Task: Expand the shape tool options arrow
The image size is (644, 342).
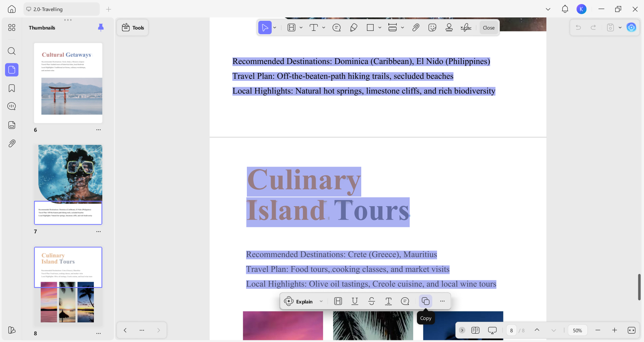Action: tap(380, 27)
